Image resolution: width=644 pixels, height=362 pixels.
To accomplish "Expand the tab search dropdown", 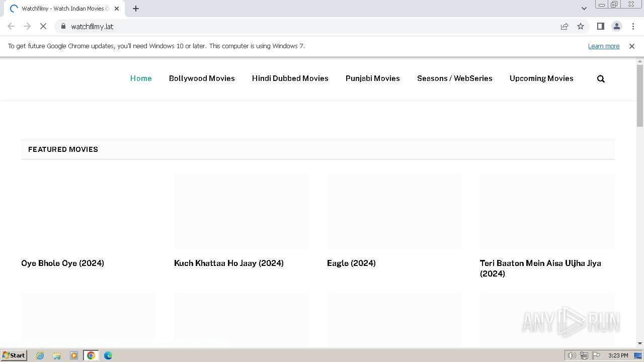I will pyautogui.click(x=584, y=9).
